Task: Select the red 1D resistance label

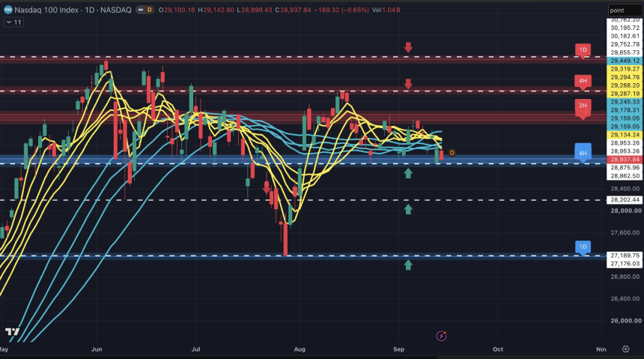Action: click(x=583, y=50)
